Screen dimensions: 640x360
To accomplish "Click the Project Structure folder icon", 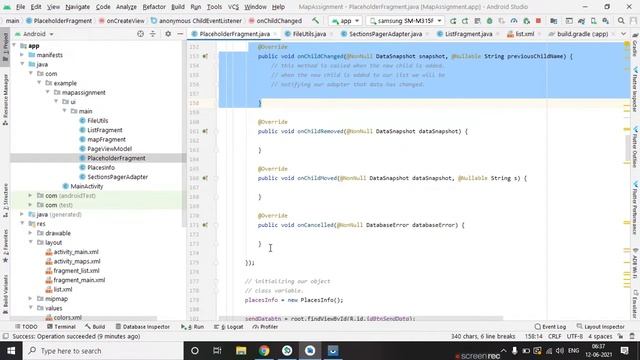I will [553, 21].
